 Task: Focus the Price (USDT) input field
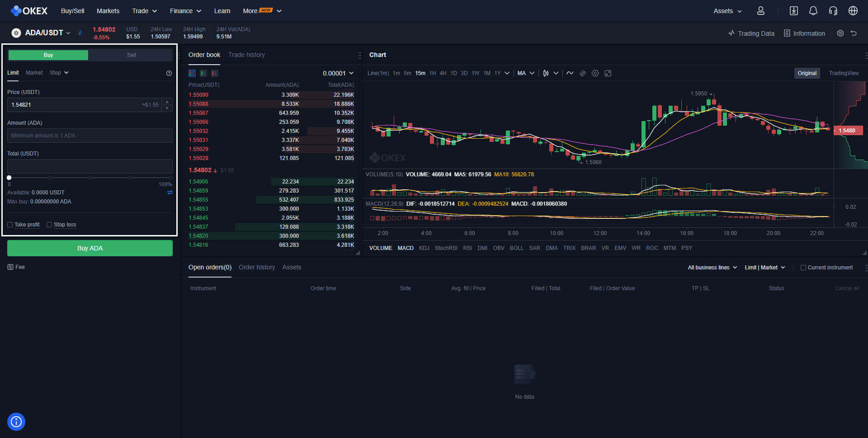click(x=90, y=105)
